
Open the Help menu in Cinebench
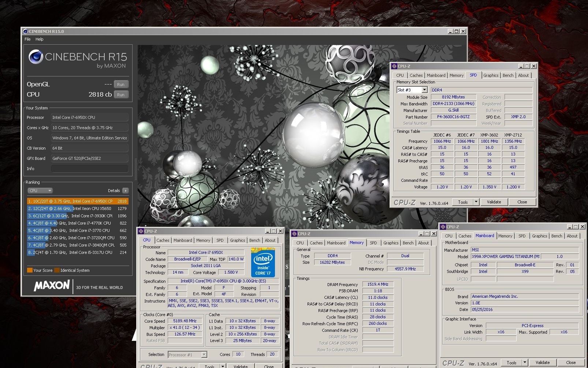tap(40, 39)
